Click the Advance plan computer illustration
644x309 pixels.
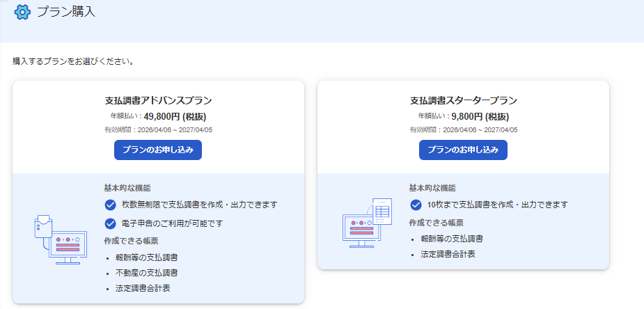(x=61, y=239)
